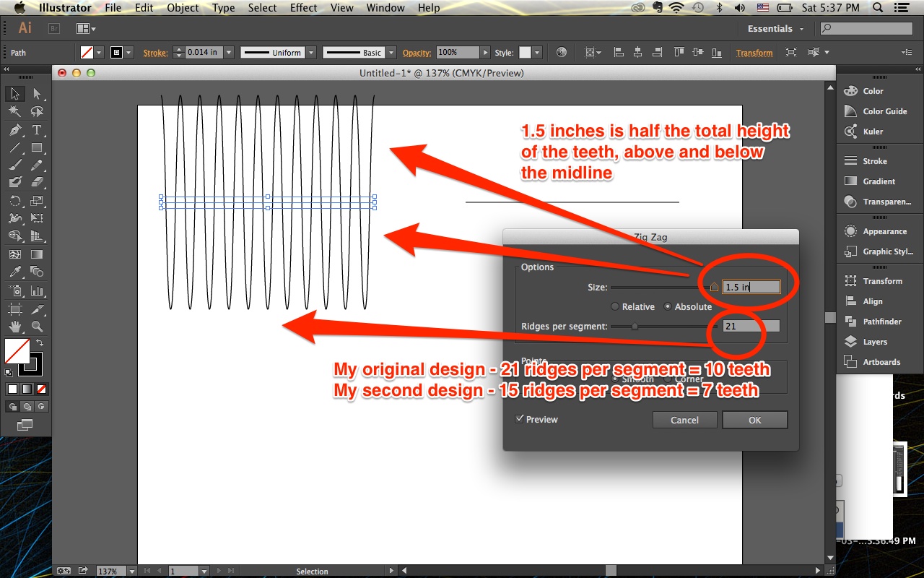Select the Rotate tool
This screenshot has height=578, width=924.
(x=14, y=201)
